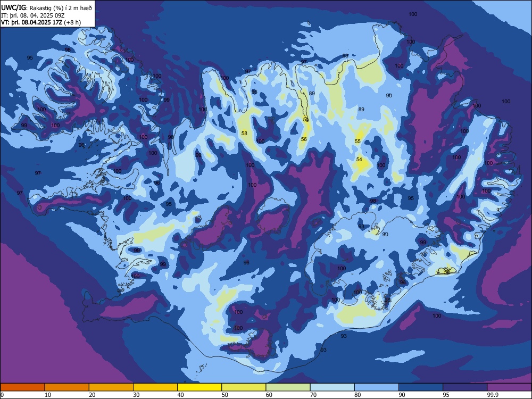Select the legend scale label '60'
Image resolution: width=532 pixels, height=399 pixels.
click(269, 395)
